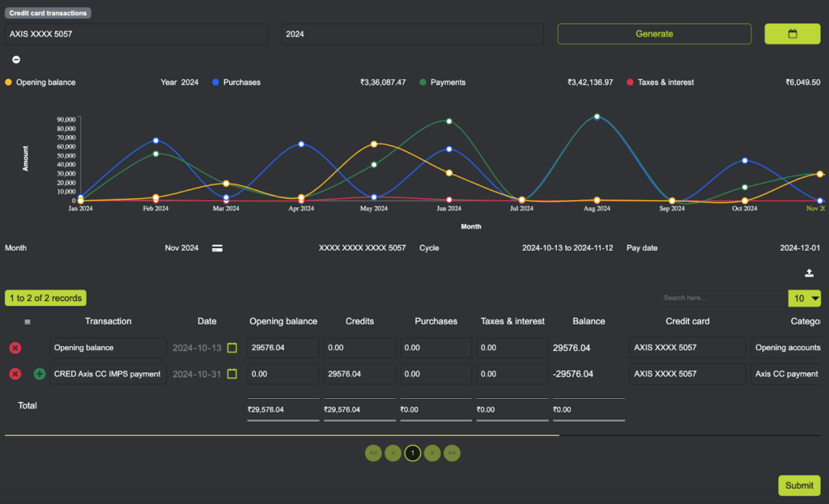Screen dimensions: 829x504
Task: Delete the CRED Axis CC IMPS payment row
Action: (15, 374)
